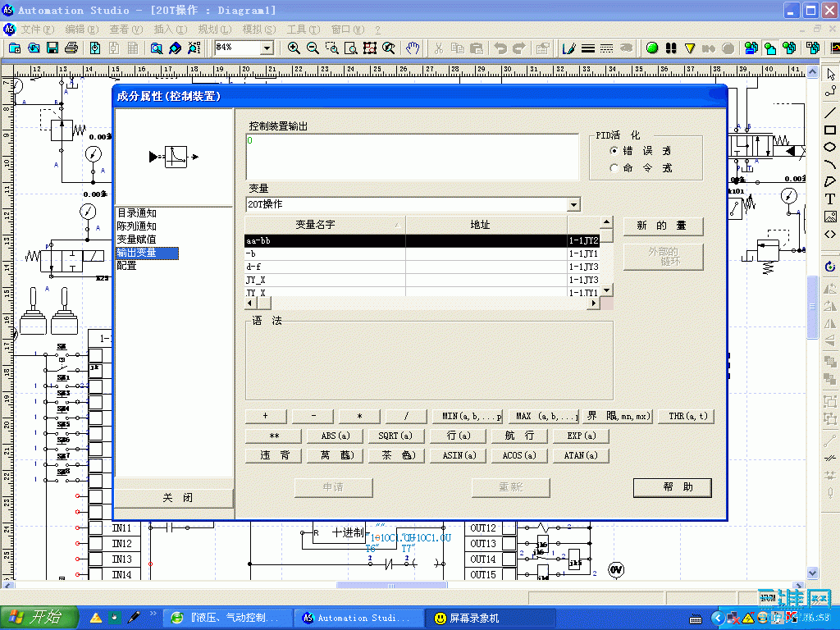Select the Line drawing tool
The height and width of the screenshot is (630, 840).
coord(830,112)
